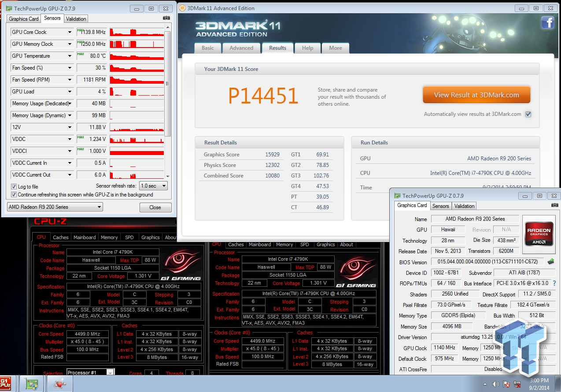Close the GPU-Z sensors panel via Close button

155,207
